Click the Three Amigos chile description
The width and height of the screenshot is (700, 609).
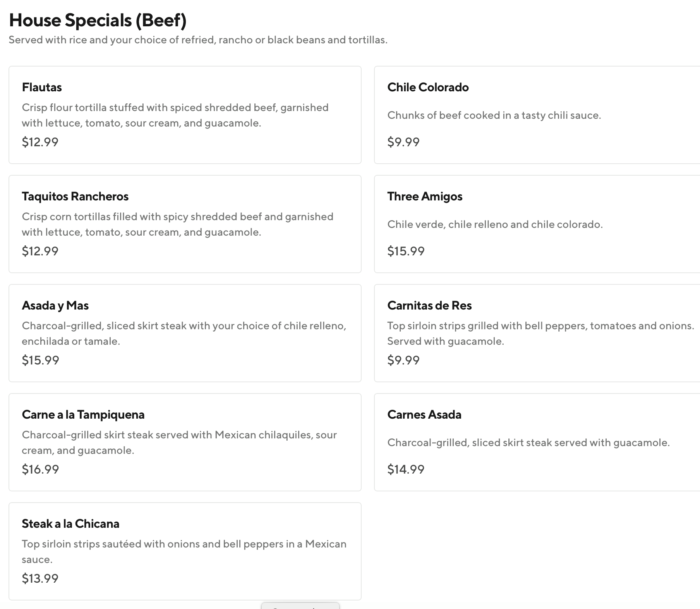point(495,224)
